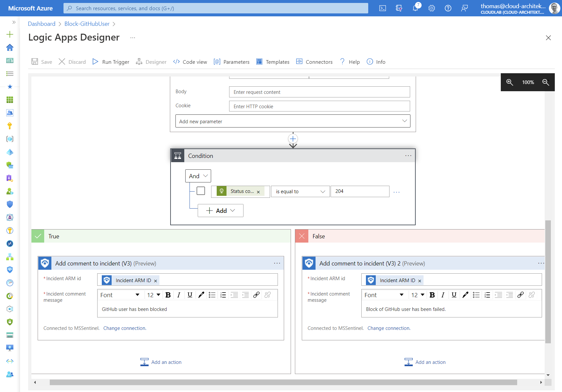Open All services list icon in sidebar
The height and width of the screenshot is (392, 562).
[10, 74]
